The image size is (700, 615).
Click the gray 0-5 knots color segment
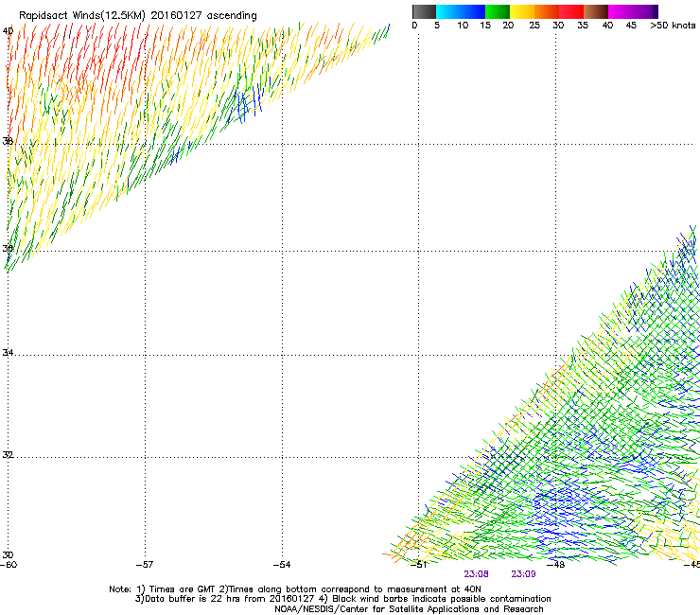[x=424, y=11]
